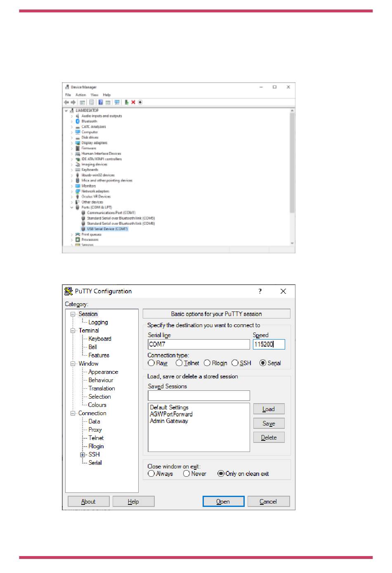Choose Never for close window on exit
392x573 pixels.
click(x=187, y=474)
